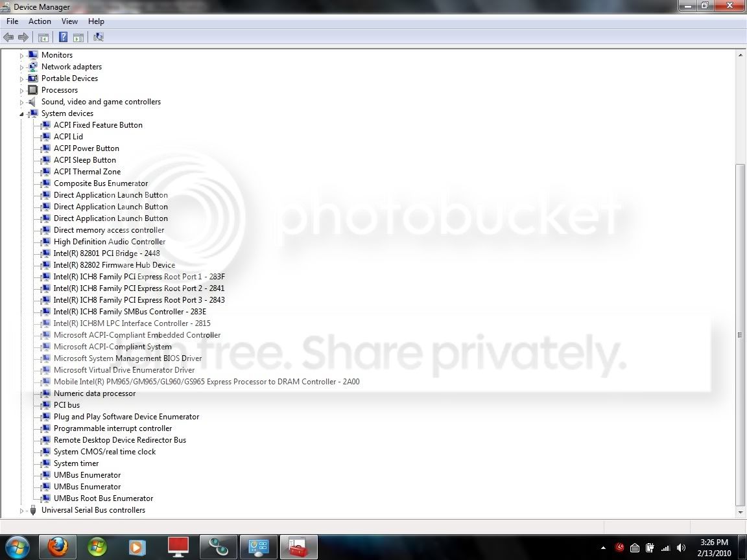The image size is (747, 560).
Task: Click the Network adapters category icon
Action: [32, 67]
